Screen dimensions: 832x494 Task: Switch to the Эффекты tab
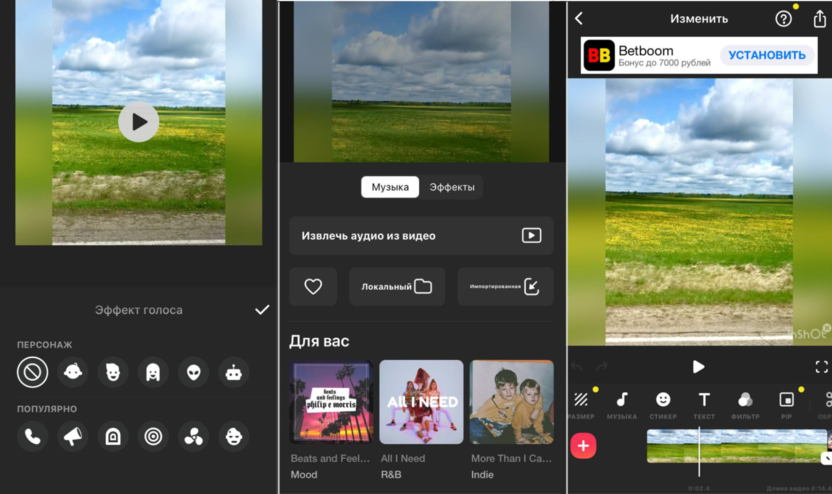tap(452, 187)
